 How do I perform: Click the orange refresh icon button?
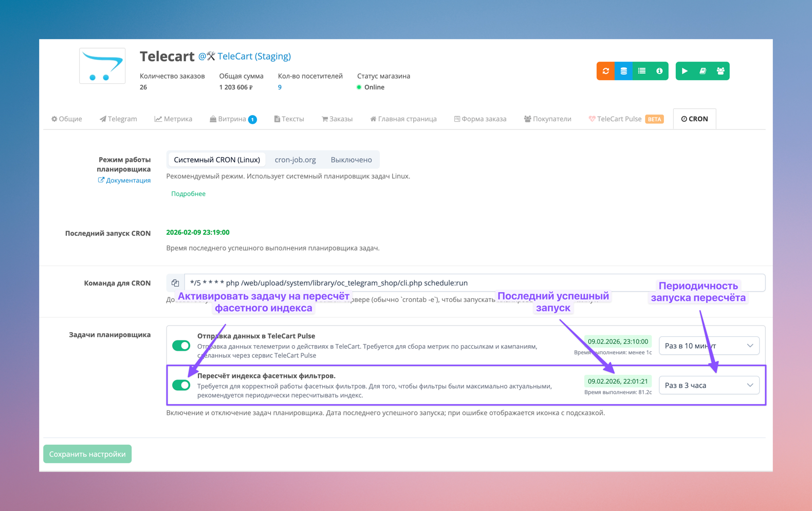[605, 71]
